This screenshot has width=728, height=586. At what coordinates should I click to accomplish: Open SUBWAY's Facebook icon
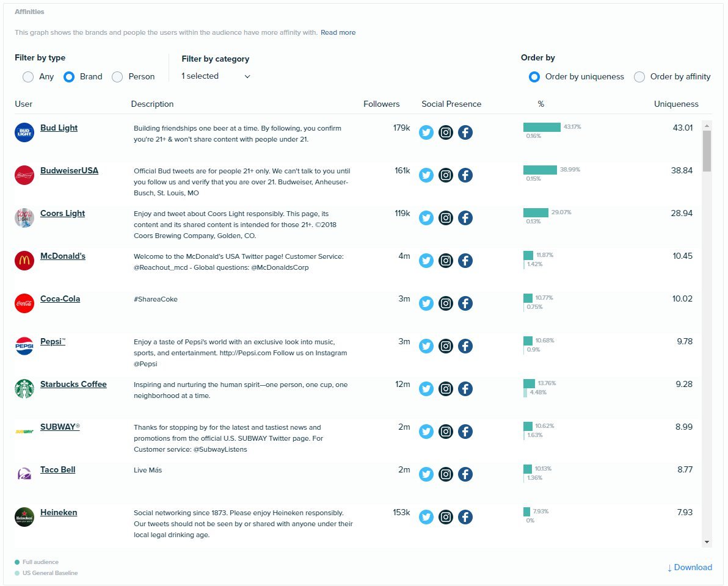(x=465, y=431)
